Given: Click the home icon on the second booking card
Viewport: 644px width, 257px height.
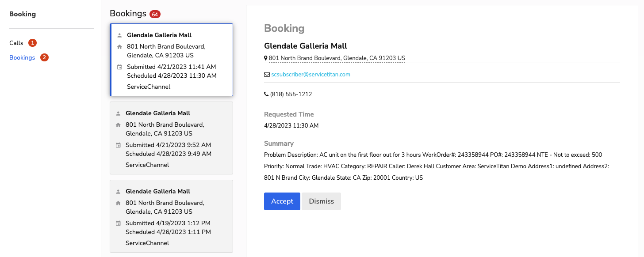Looking at the screenshot, I should coord(119,124).
